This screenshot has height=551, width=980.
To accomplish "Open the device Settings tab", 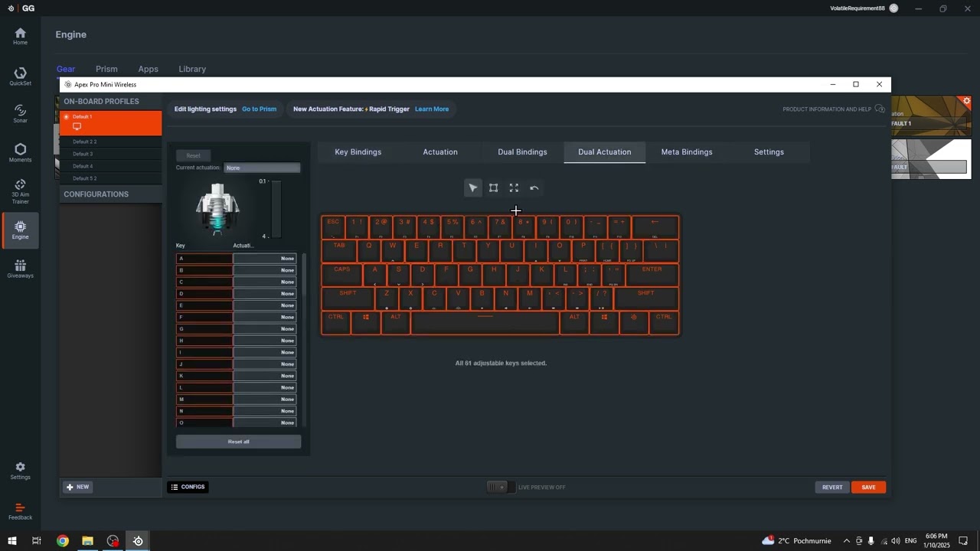I will coord(769,152).
